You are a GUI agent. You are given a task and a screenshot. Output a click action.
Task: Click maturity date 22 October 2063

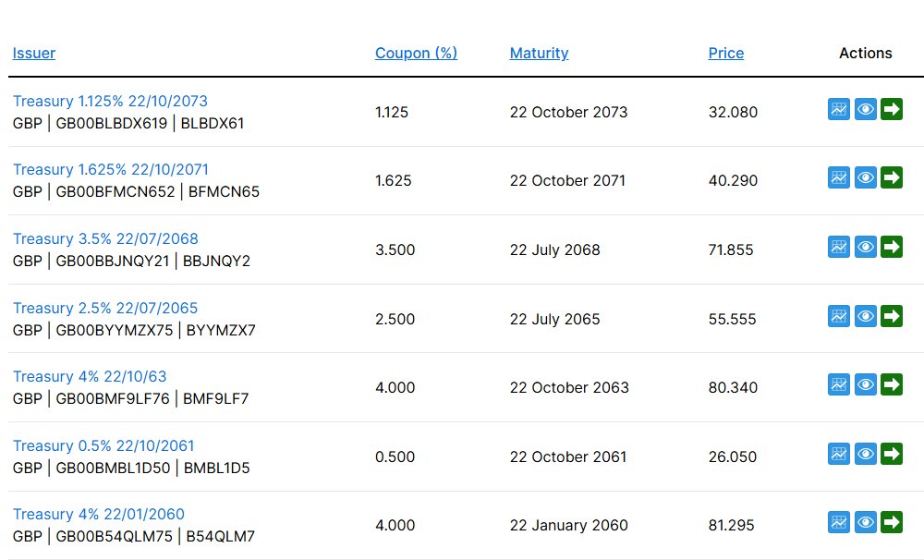(x=569, y=387)
